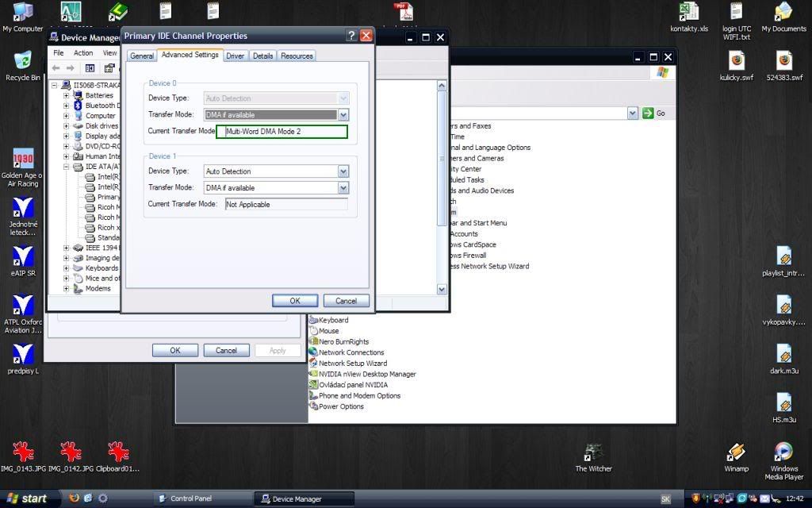This screenshot has height=508, width=812.
Task: Expand the Bluetooth devices node
Action: 66,106
